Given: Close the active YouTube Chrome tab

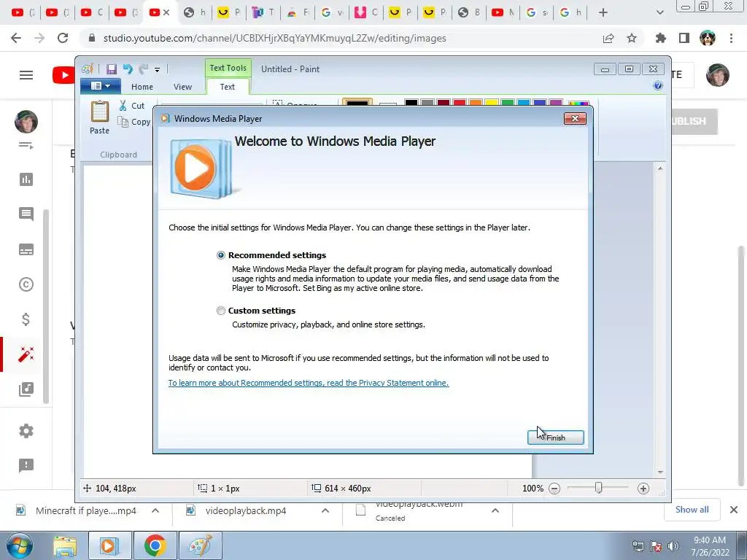Looking at the screenshot, I should [166, 12].
